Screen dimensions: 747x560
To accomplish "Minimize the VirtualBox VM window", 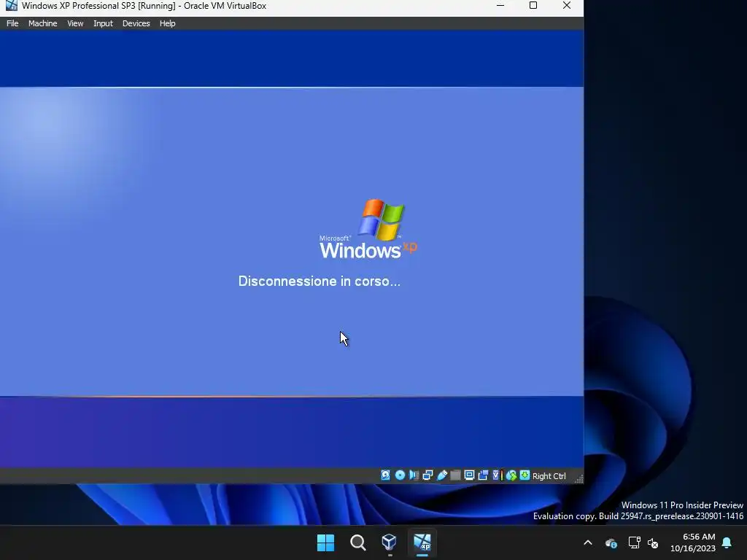I will (x=500, y=6).
